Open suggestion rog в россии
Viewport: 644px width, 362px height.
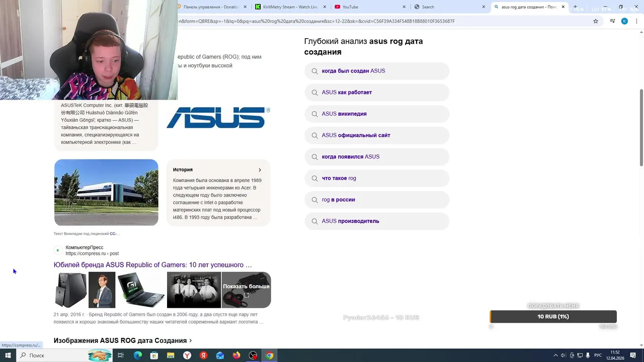click(377, 200)
